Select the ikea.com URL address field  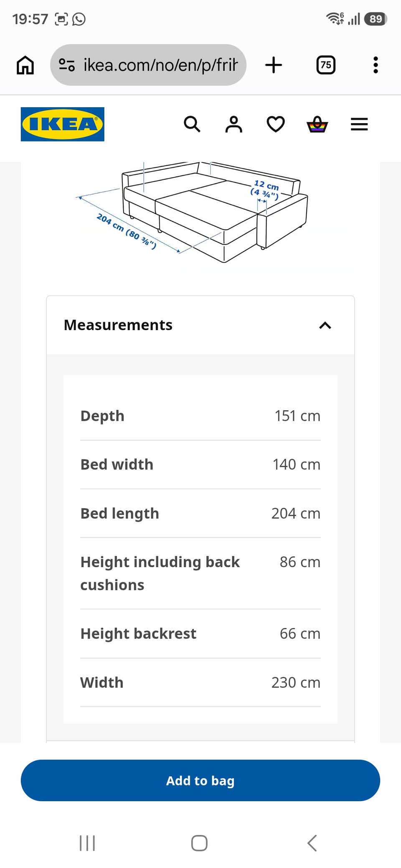pos(160,65)
